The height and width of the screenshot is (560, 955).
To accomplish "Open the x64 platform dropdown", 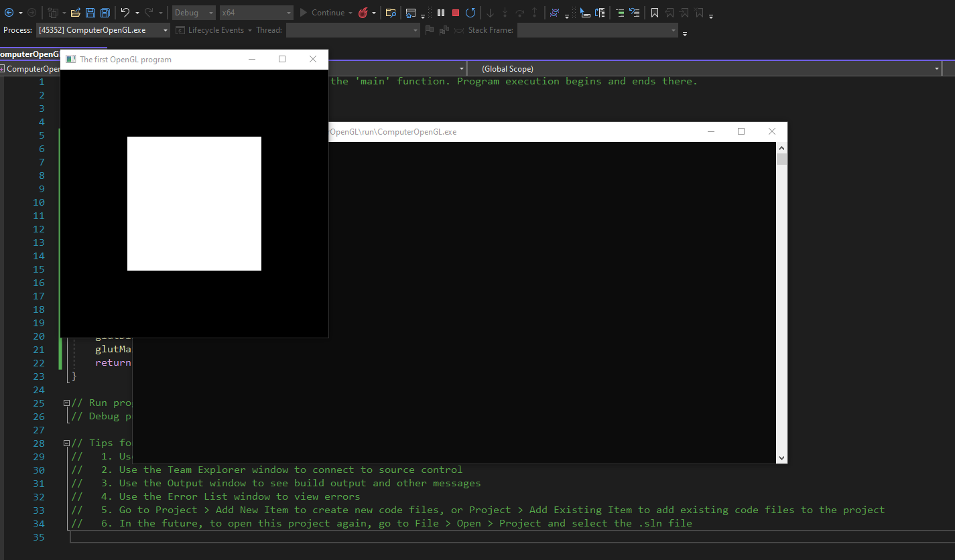I will (257, 13).
